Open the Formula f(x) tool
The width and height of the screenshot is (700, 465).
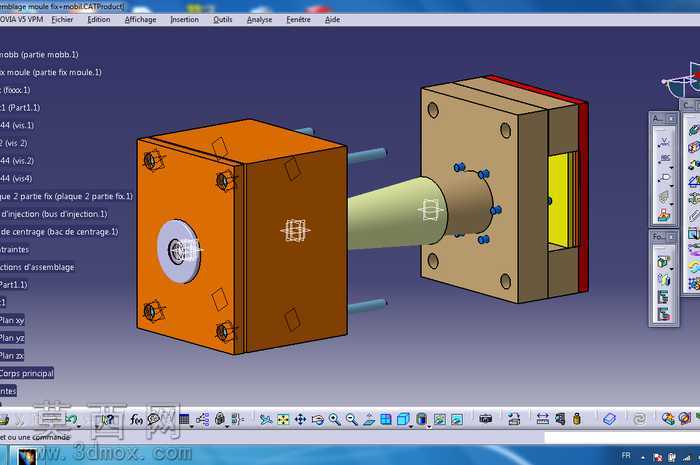click(x=136, y=419)
